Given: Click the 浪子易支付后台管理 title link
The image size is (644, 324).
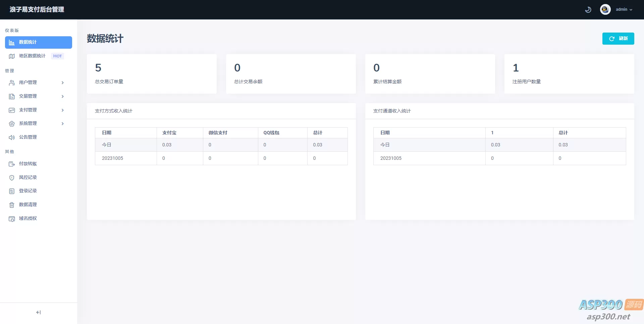Looking at the screenshot, I should pyautogui.click(x=37, y=9).
